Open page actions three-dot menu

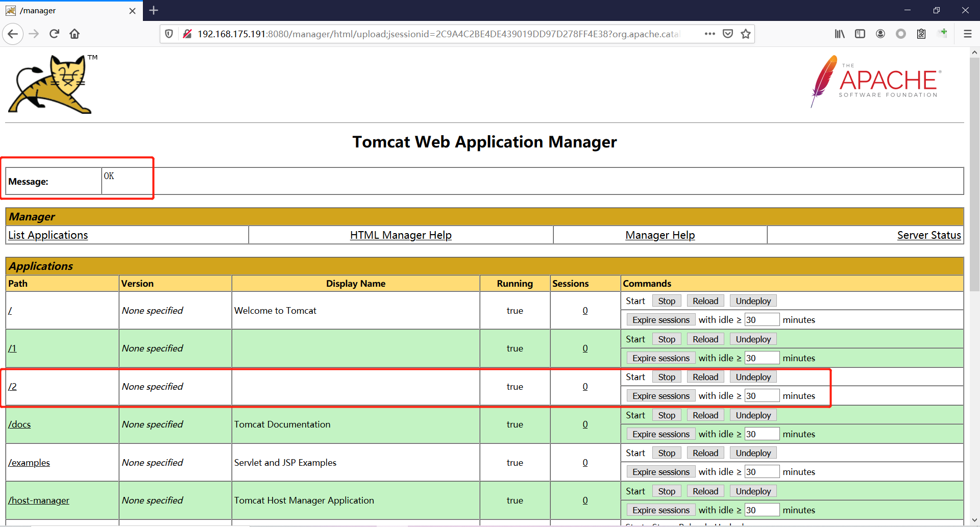(709, 34)
